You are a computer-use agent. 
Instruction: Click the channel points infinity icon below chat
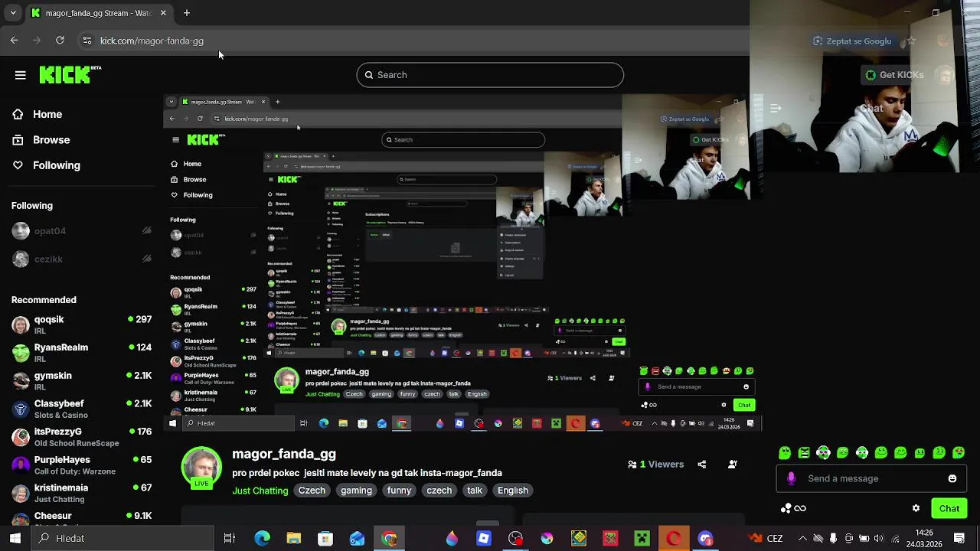[793, 508]
